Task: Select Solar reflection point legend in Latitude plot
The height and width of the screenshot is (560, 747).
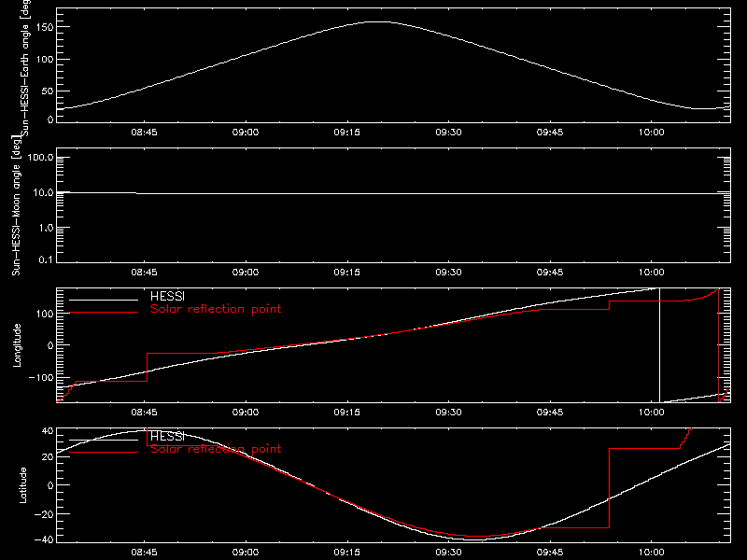Action: pos(216,449)
